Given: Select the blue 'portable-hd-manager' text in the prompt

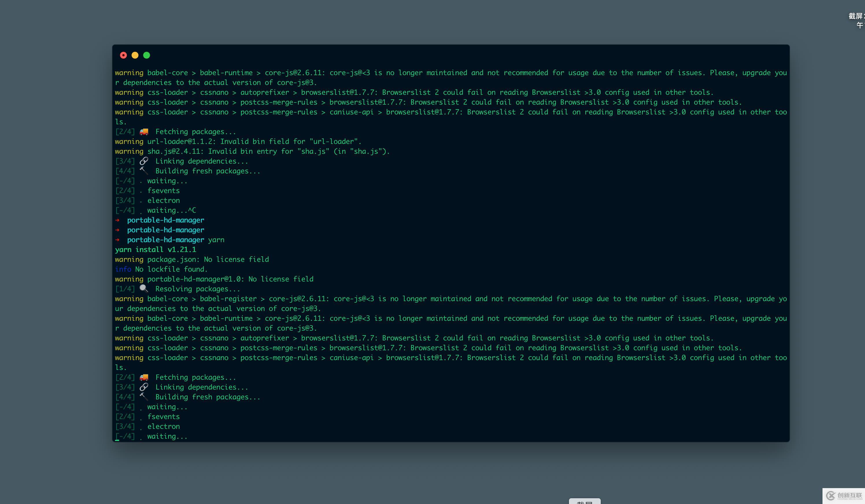Looking at the screenshot, I should [165, 220].
